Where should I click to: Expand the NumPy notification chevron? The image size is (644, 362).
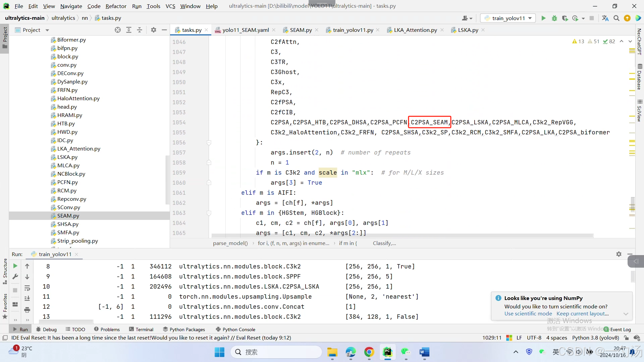pyautogui.click(x=626, y=314)
